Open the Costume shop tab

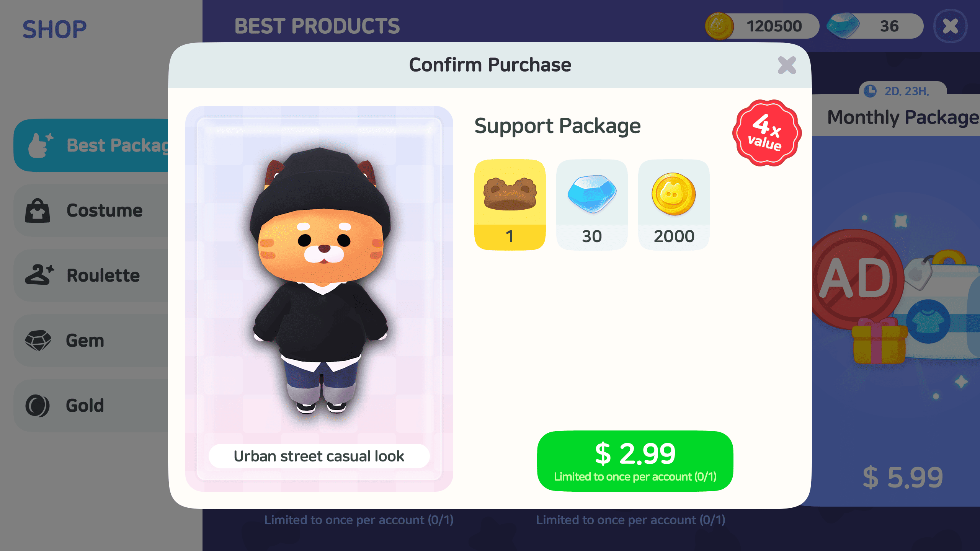coord(91,210)
